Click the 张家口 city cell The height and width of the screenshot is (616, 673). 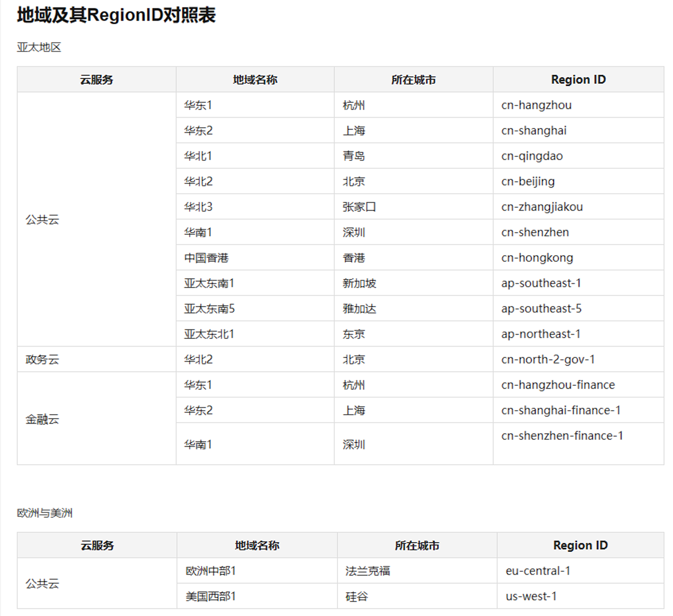(414, 207)
